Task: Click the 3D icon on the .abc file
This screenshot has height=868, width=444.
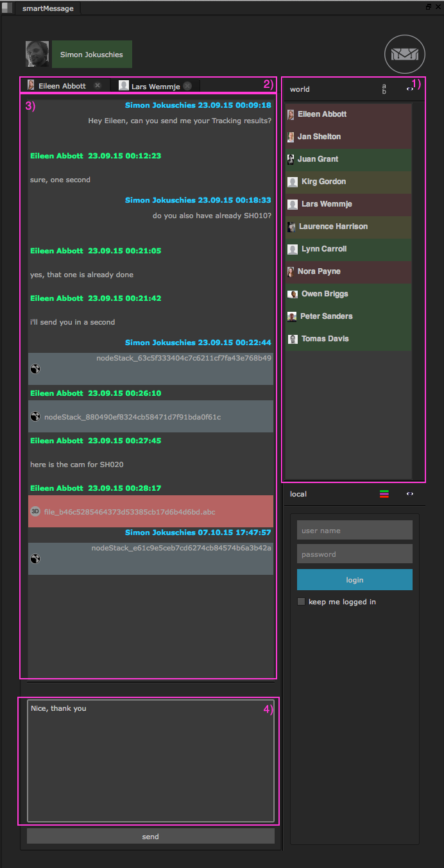Action: click(x=35, y=511)
